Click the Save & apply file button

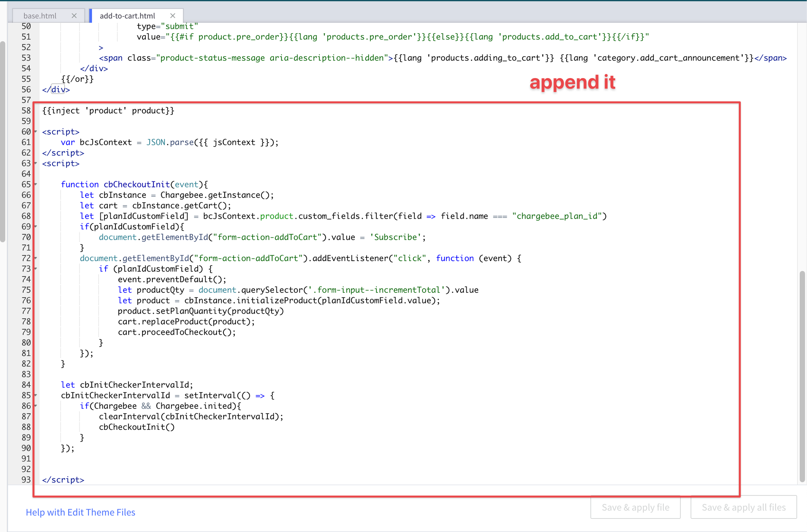click(635, 507)
